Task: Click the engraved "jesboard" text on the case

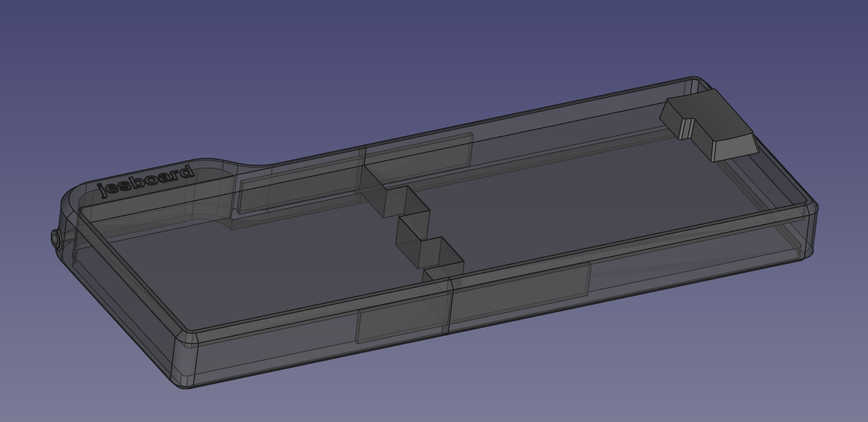Action: point(145,181)
